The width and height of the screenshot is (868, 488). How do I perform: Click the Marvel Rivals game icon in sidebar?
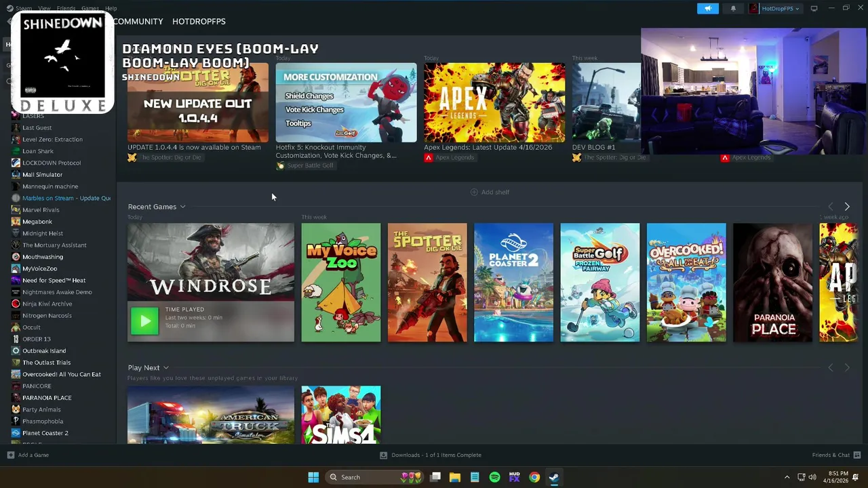coord(16,209)
